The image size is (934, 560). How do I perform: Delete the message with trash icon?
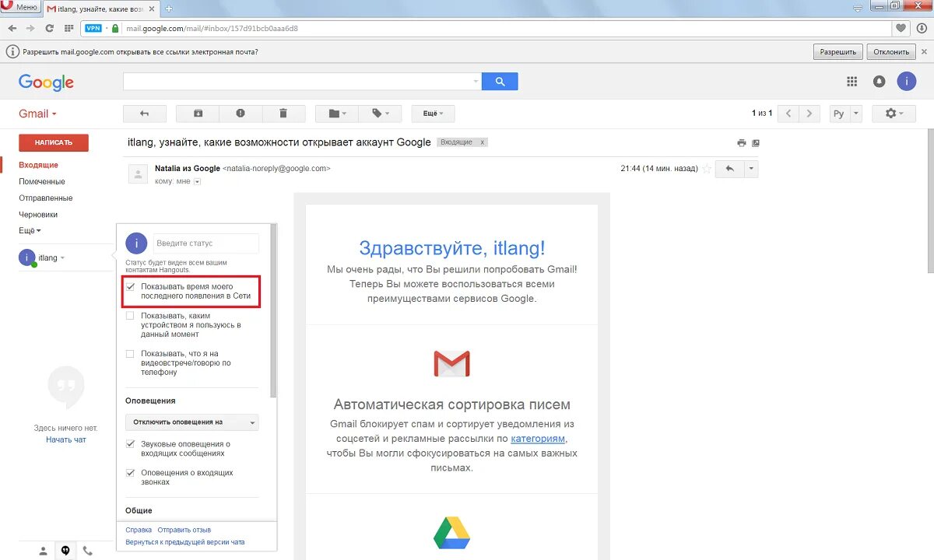283,114
